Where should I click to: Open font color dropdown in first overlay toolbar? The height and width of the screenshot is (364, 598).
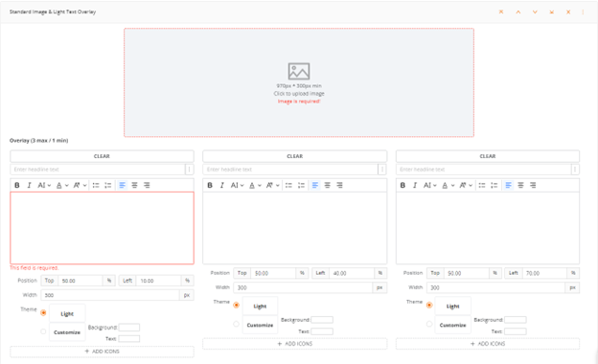[x=62, y=185]
